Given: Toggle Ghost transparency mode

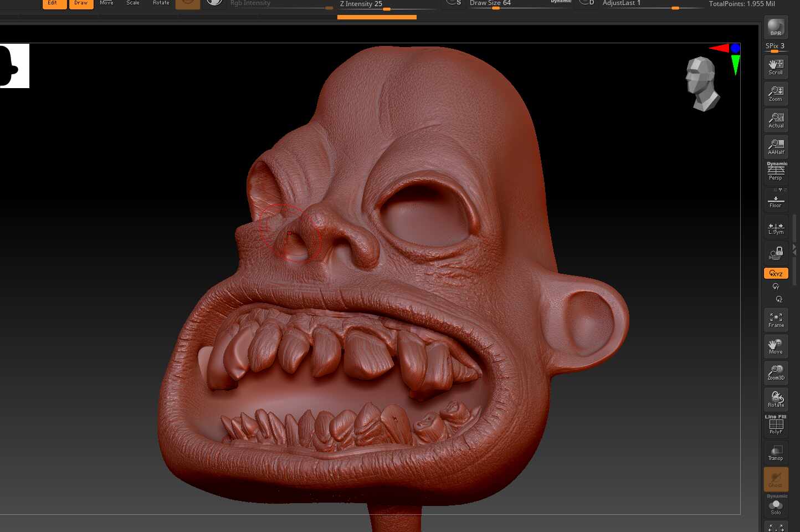Looking at the screenshot, I should pos(776,479).
